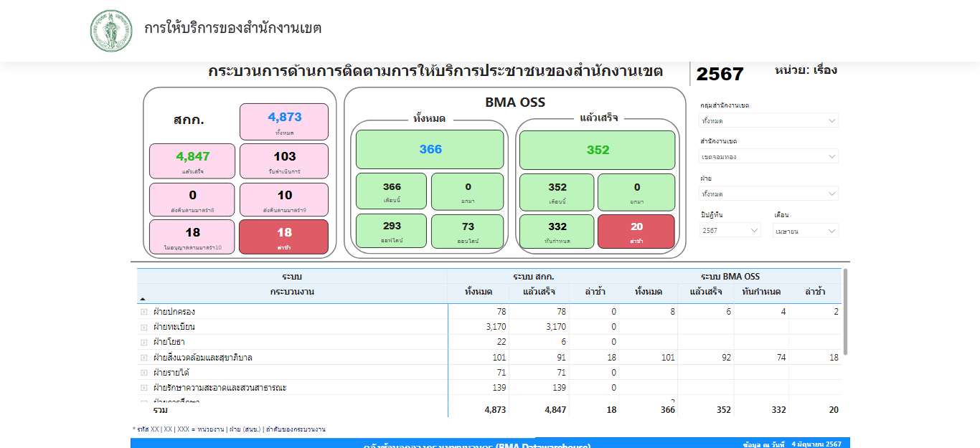980x448 pixels.
Task: Open the ฝ่าย filter dropdown
Action: pos(768,194)
